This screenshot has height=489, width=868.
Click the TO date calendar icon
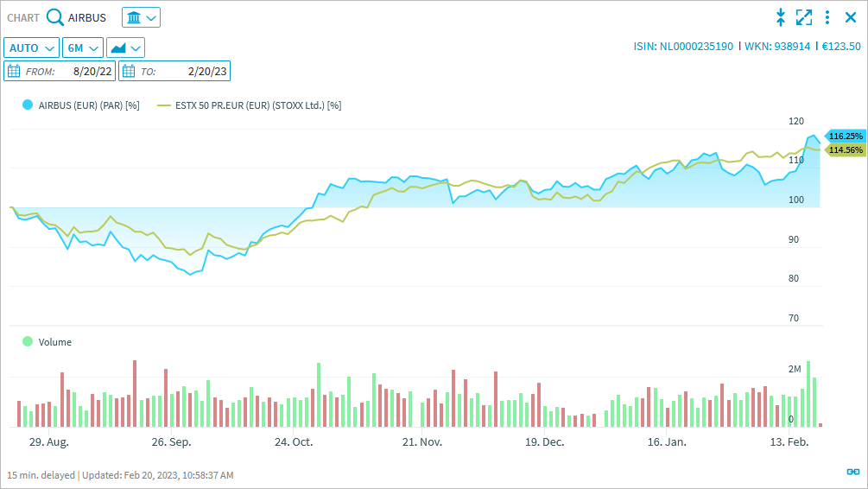[130, 71]
